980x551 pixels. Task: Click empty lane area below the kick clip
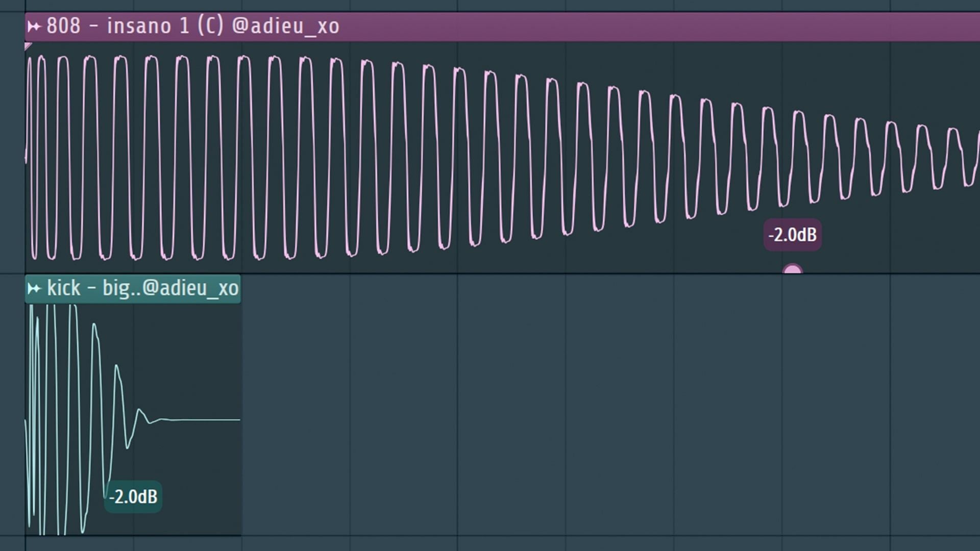click(133, 543)
